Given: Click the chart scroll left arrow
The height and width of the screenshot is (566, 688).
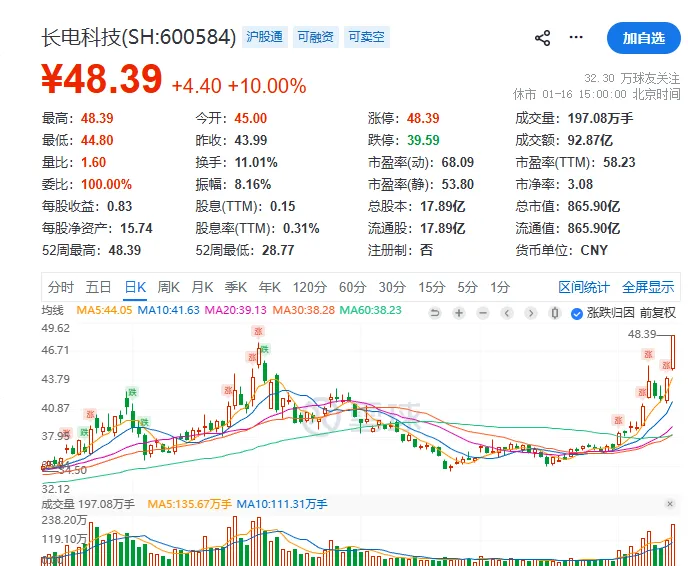Looking at the screenshot, I should click(507, 313).
